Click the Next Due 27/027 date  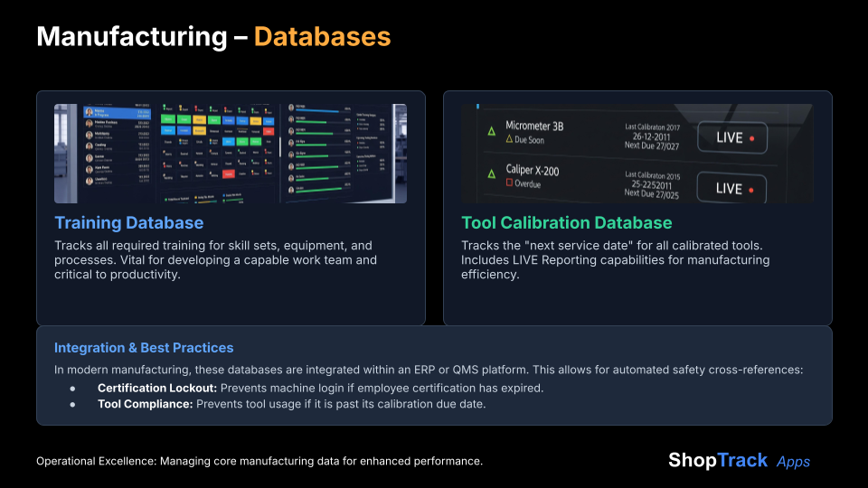point(652,146)
